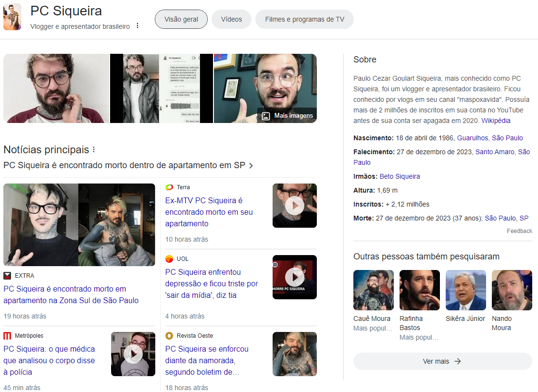This screenshot has height=392, width=538.
Task: Open the Terra Ex-MTV PC Siqueira article
Action: tap(209, 212)
